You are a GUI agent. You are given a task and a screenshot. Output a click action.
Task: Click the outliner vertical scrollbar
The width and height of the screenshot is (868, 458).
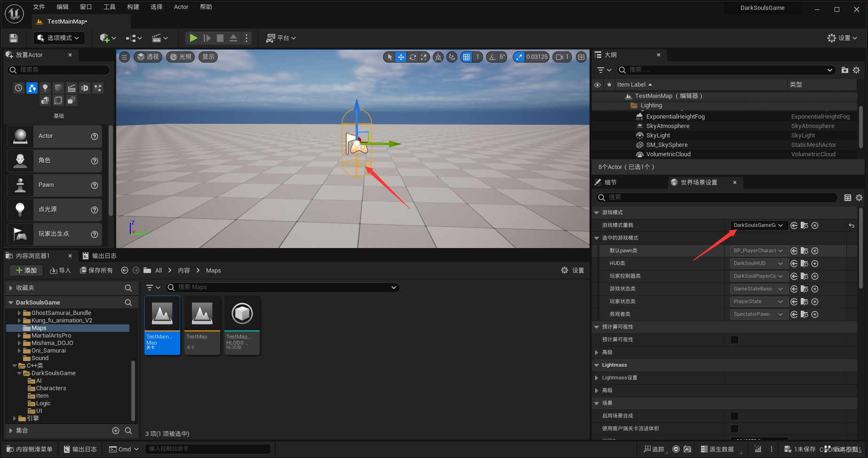pyautogui.click(x=861, y=127)
